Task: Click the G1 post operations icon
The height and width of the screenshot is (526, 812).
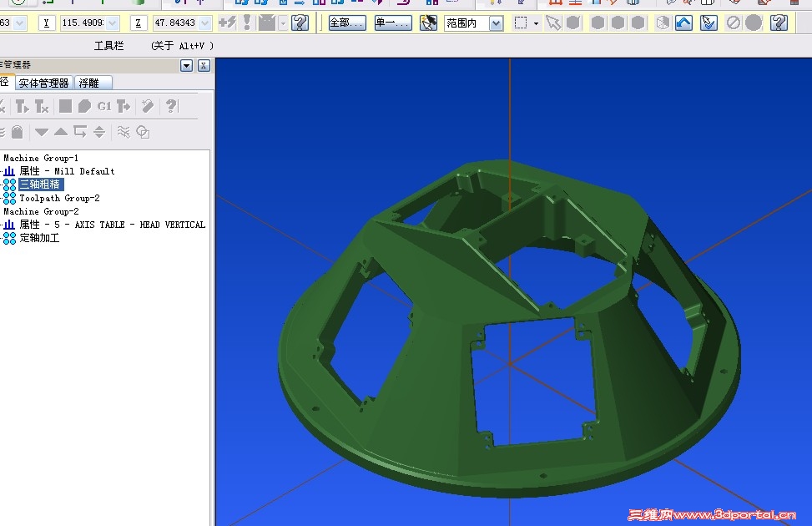Action: click(x=104, y=106)
